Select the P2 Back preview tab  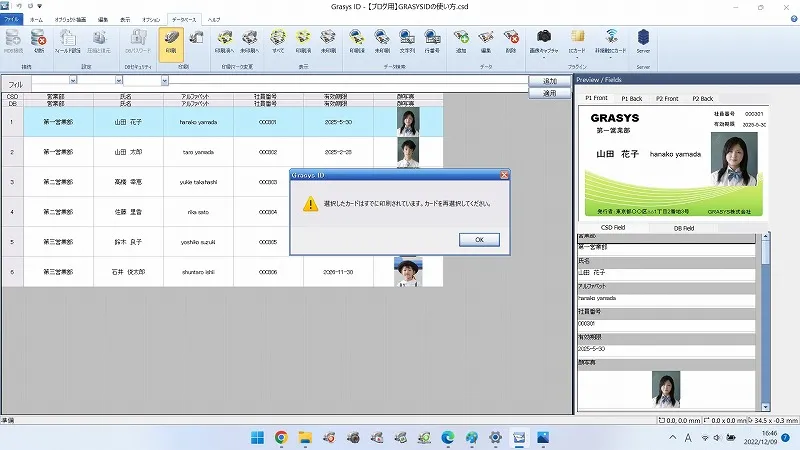click(703, 98)
